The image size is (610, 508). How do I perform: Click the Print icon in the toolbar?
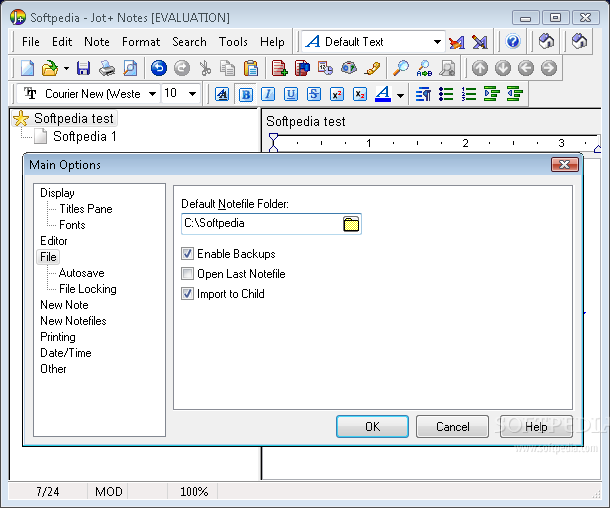click(x=107, y=68)
